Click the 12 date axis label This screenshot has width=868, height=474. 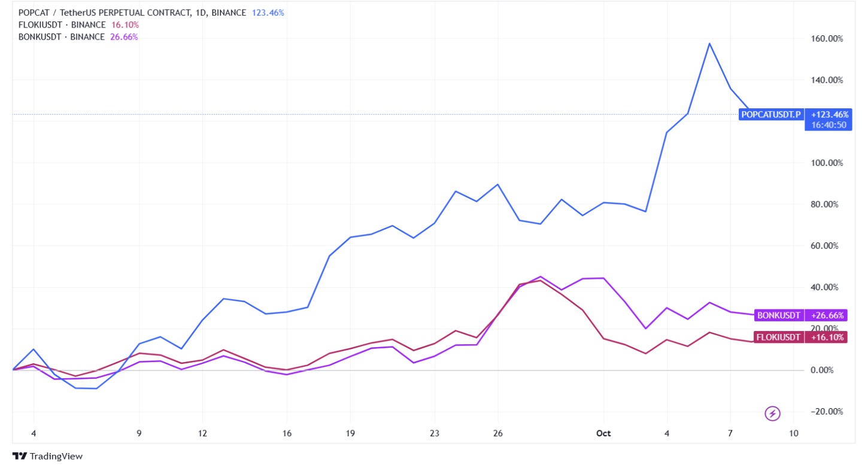pyautogui.click(x=202, y=433)
